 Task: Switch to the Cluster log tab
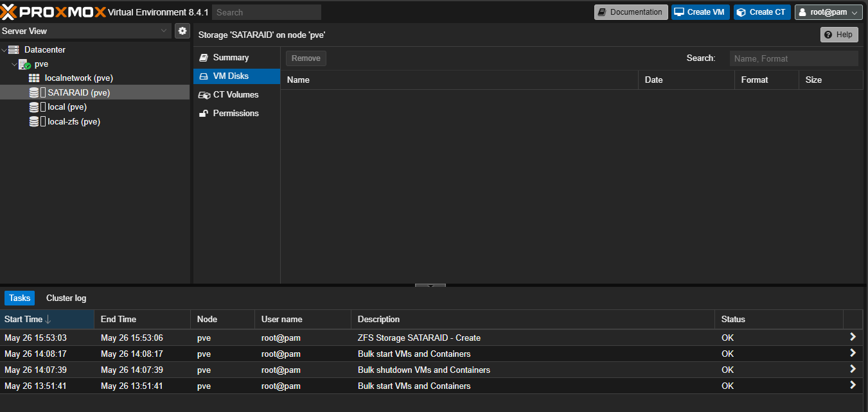point(66,298)
